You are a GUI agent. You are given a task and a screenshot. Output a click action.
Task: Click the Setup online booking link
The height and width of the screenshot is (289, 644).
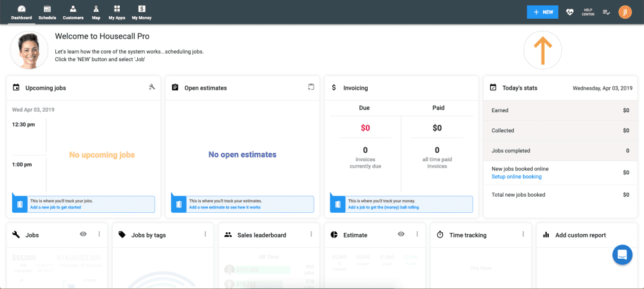pos(516,177)
